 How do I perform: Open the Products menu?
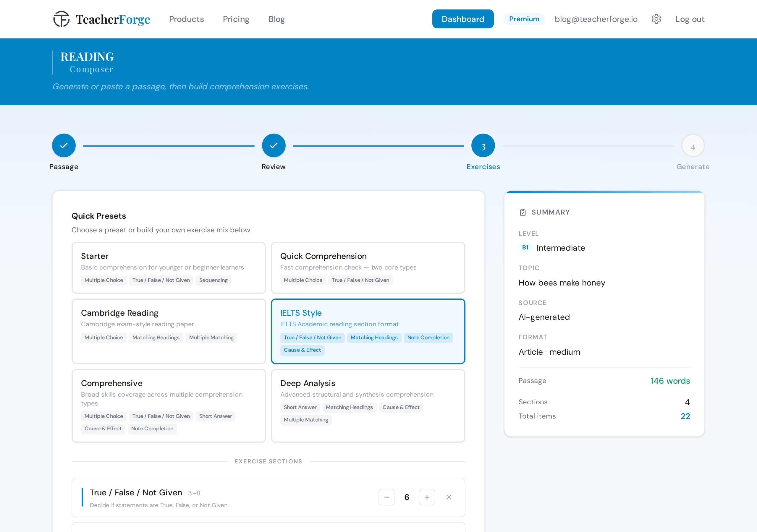click(187, 19)
